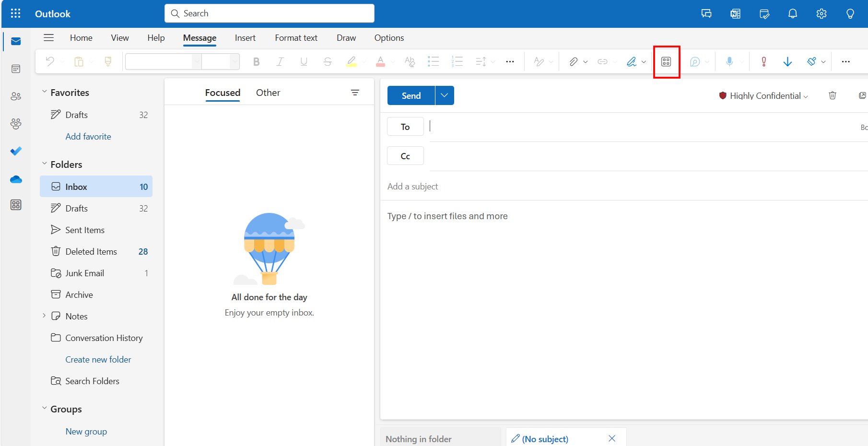Open More apps icon in left rail
The image size is (868, 446).
(x=16, y=205)
